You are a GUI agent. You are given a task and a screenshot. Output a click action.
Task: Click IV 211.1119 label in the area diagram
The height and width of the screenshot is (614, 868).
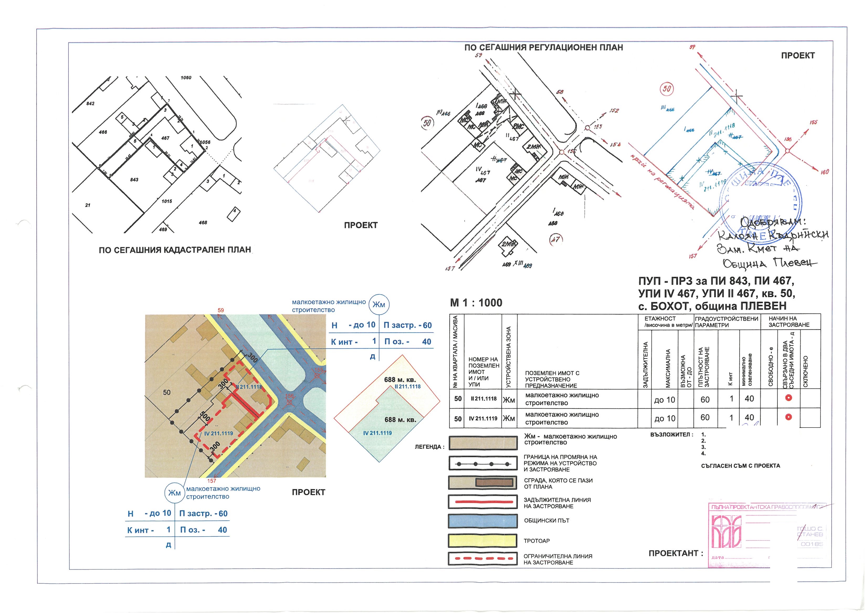[x=377, y=433]
